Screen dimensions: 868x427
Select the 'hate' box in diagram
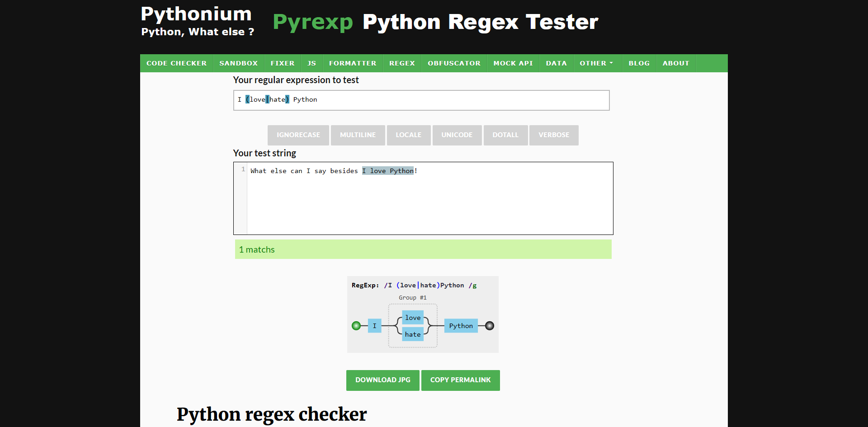(x=413, y=334)
